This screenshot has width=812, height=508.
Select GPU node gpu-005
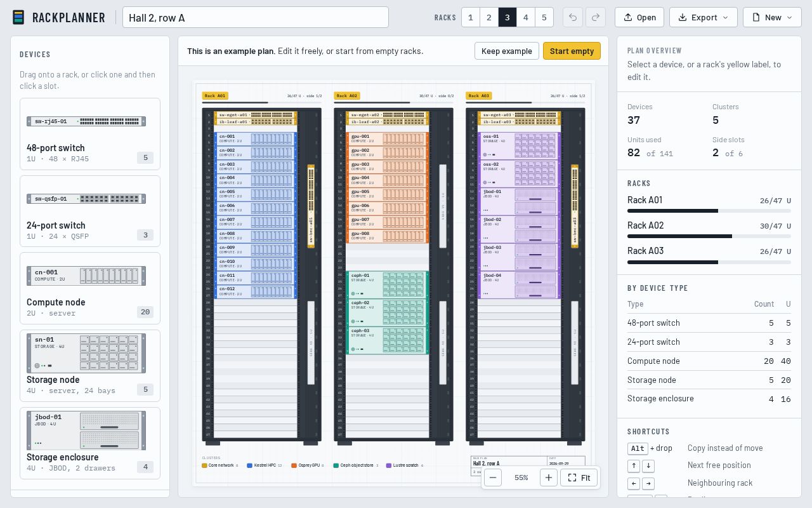click(388, 194)
